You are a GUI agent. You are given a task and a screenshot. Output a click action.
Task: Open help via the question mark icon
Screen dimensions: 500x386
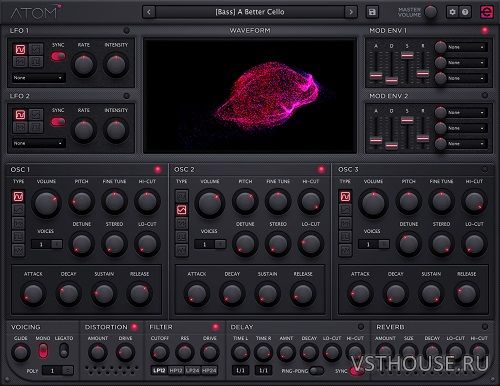pyautogui.click(x=465, y=12)
